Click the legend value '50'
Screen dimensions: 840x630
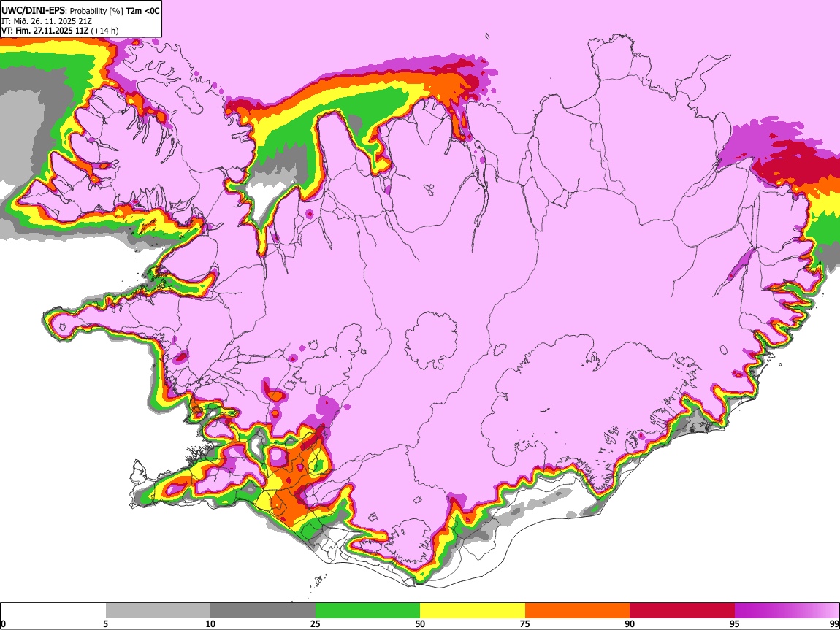tap(420, 623)
